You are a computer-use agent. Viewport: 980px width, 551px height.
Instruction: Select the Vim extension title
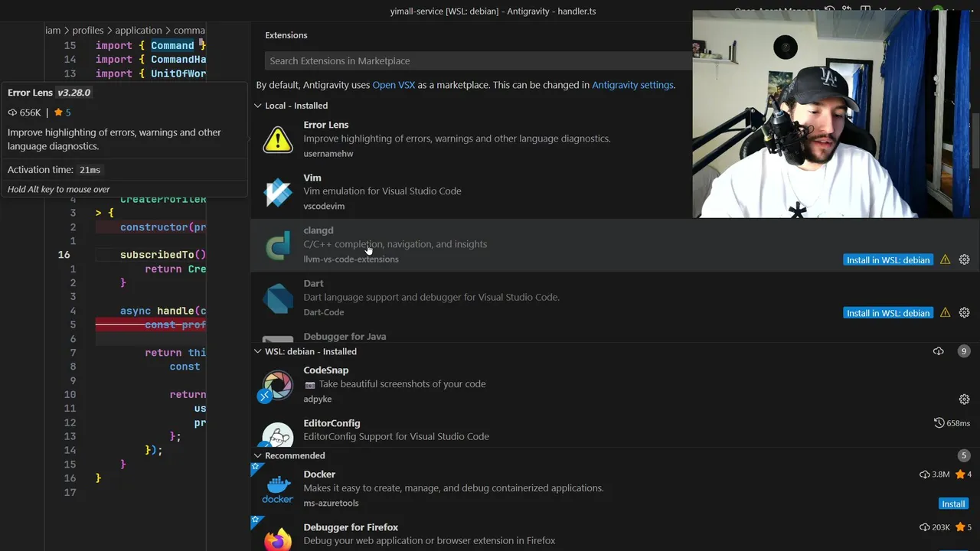(x=312, y=178)
